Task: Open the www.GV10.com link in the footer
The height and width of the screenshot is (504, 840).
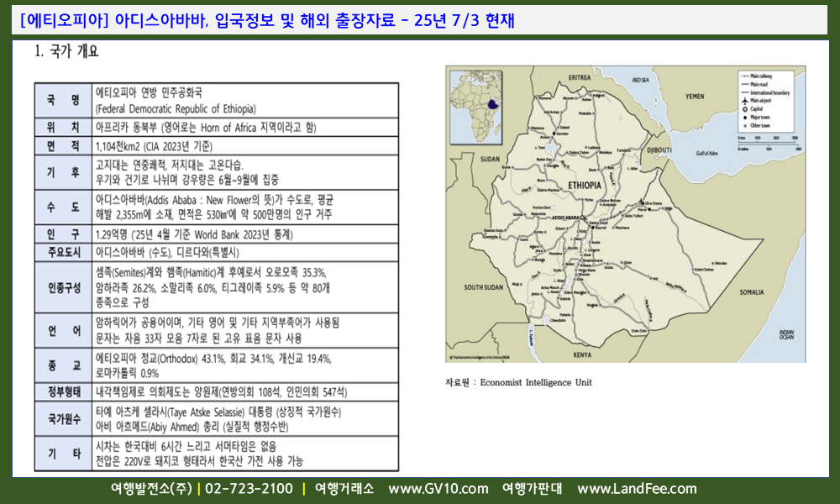Action: [438, 489]
